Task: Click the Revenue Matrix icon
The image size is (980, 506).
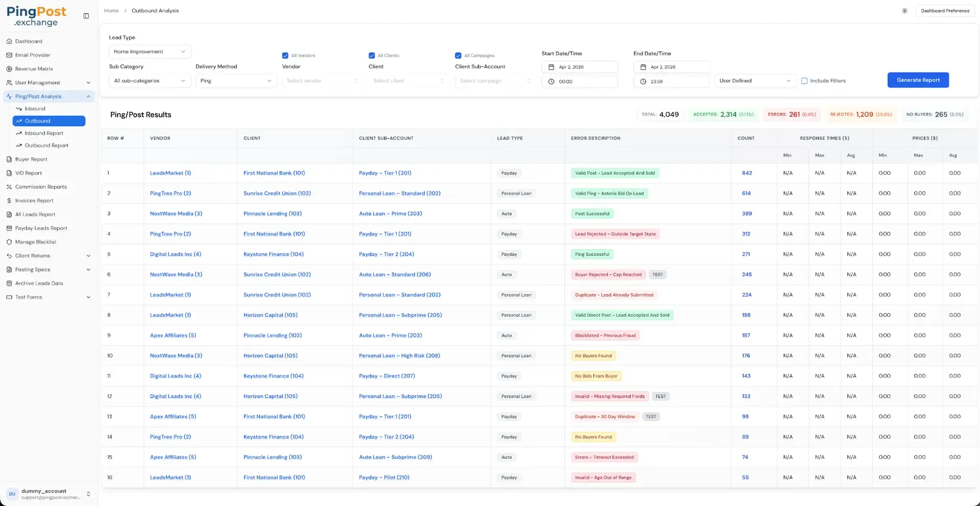Action: [x=9, y=69]
